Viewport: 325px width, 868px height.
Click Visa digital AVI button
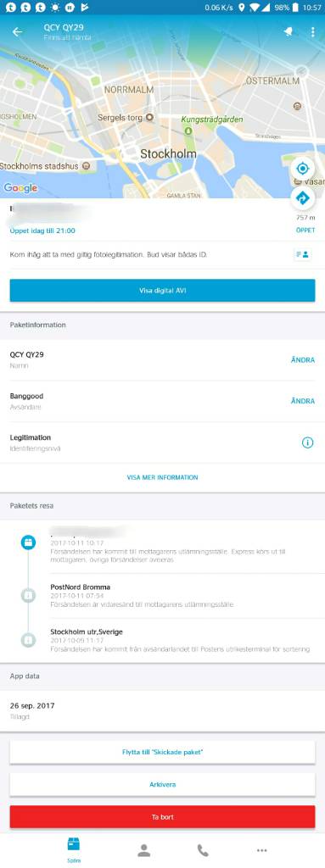(163, 290)
